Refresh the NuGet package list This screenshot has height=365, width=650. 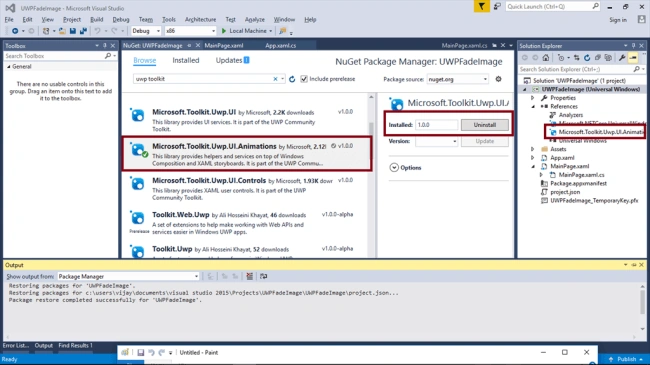292,79
